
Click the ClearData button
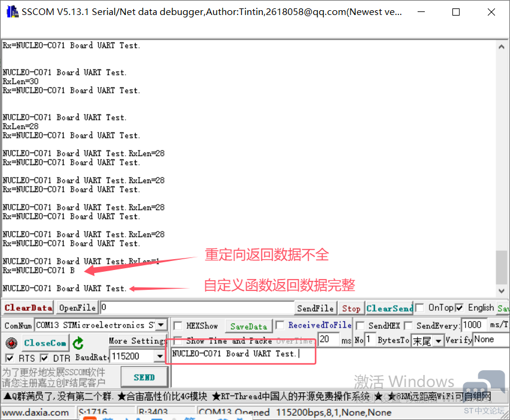[x=28, y=307]
